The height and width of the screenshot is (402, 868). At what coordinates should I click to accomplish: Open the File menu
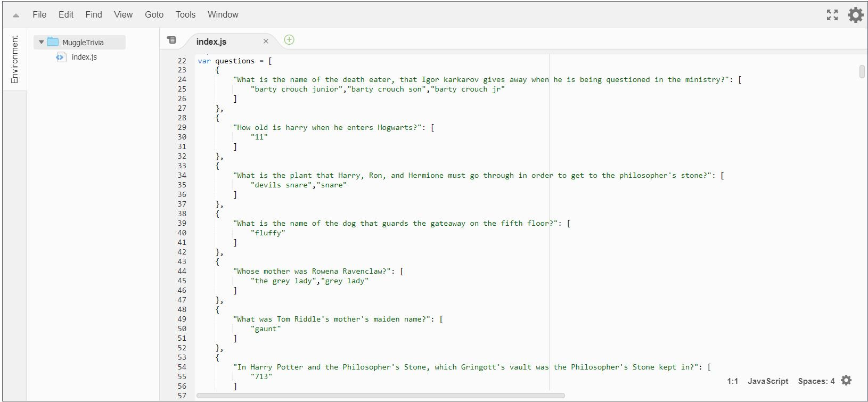tap(39, 15)
